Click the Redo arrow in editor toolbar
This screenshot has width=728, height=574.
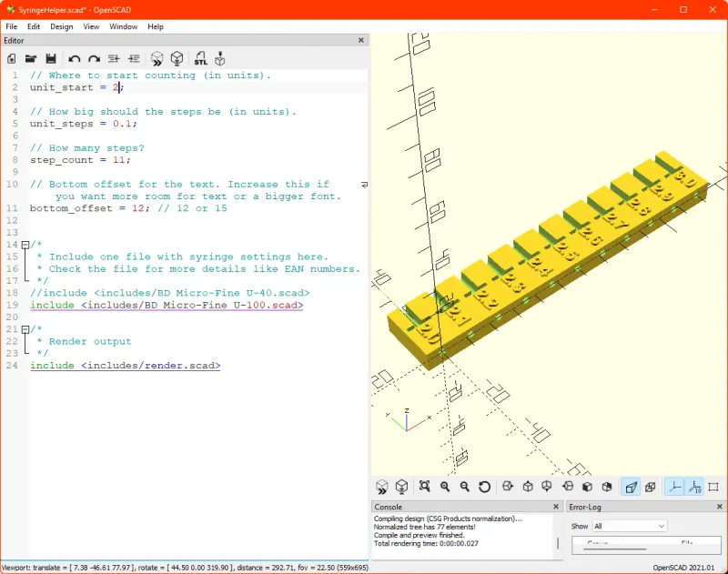tap(94, 58)
